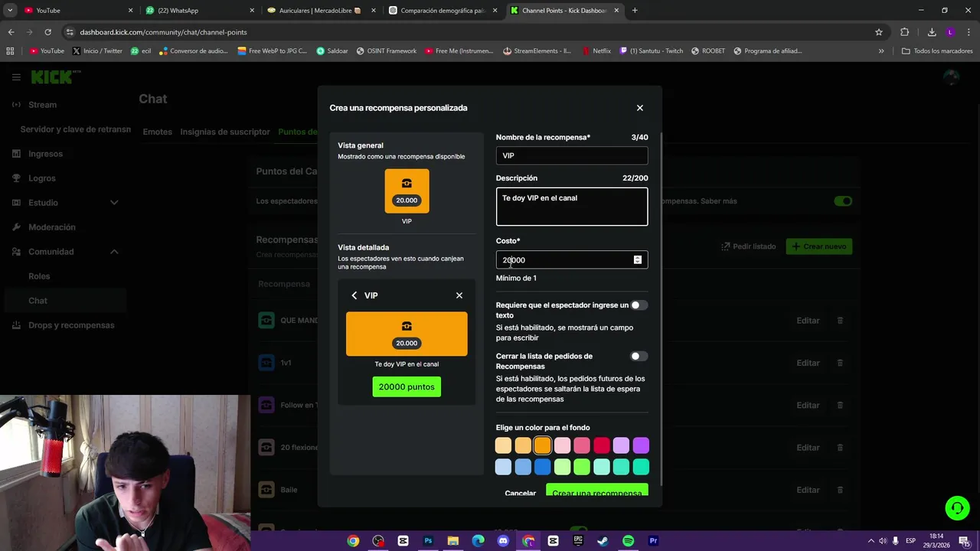Dismiss the VIP detailed preview X
980x551 pixels.
(459, 295)
